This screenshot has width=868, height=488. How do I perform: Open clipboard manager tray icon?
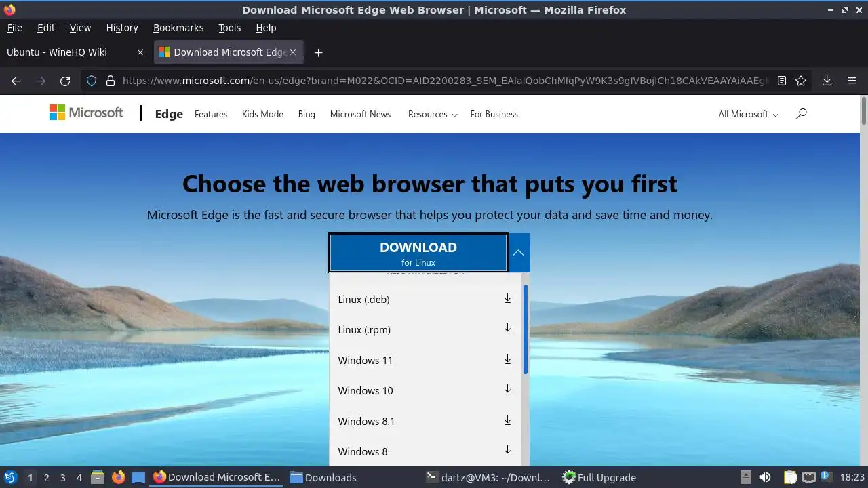[790, 477]
